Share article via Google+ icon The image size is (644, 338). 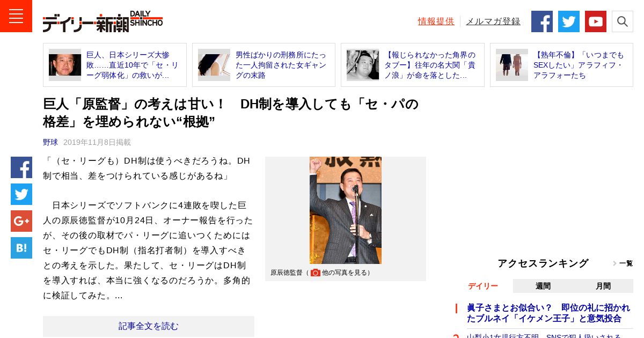(x=21, y=221)
